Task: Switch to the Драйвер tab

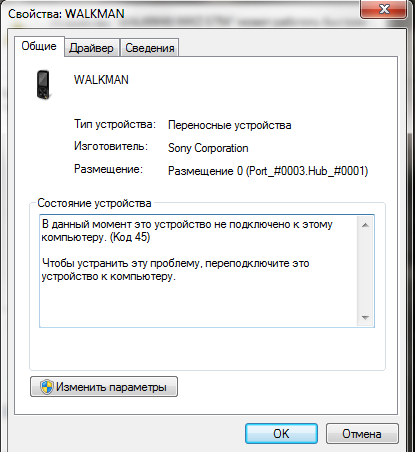Action: tap(91, 48)
